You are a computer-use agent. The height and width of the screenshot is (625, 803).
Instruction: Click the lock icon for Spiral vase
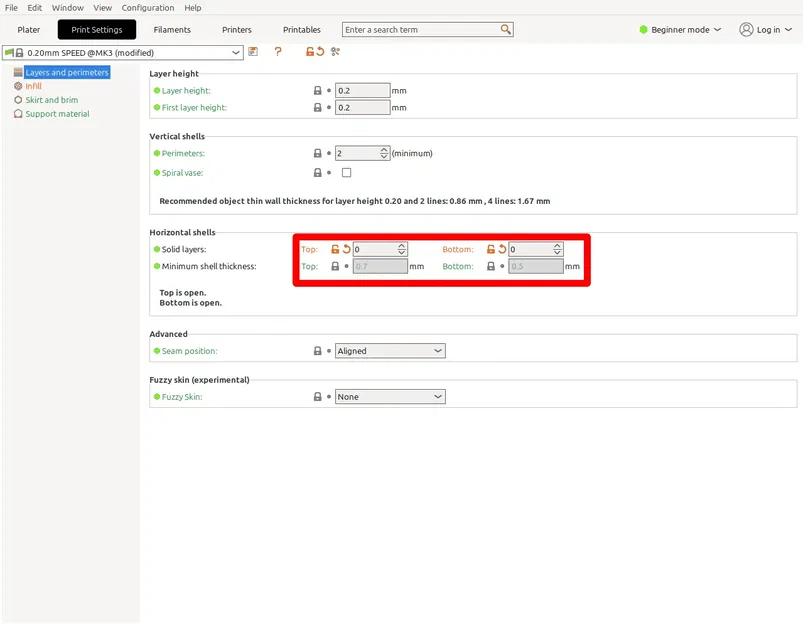[318, 173]
